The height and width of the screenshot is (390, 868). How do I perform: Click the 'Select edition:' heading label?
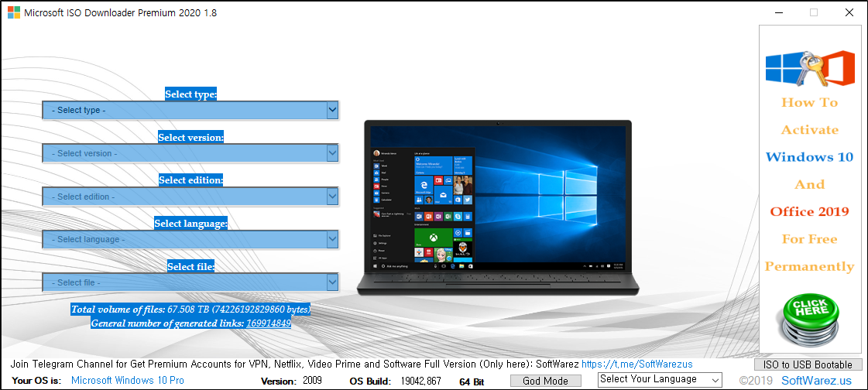pyautogui.click(x=191, y=180)
